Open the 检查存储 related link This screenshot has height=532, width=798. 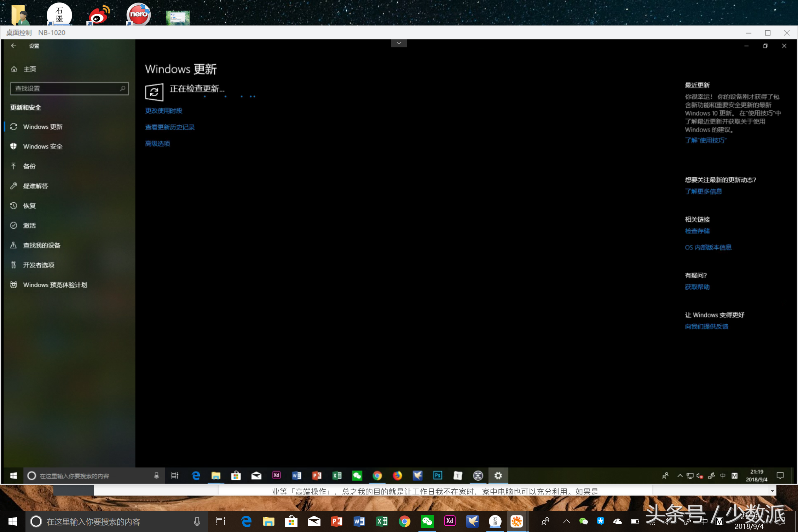(x=697, y=231)
